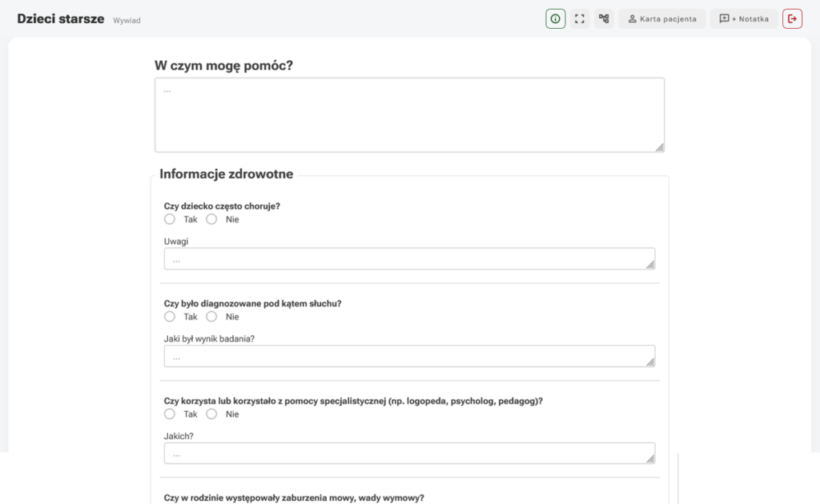Click the Dzieci starsze title
This screenshot has width=820, height=504.
click(x=61, y=19)
